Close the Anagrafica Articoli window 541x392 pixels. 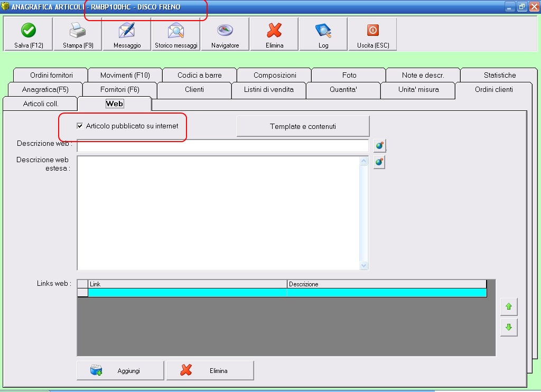(x=534, y=6)
